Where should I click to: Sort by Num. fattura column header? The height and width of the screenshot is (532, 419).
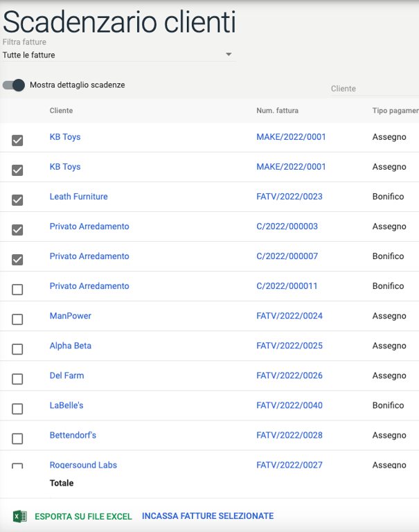point(277,111)
